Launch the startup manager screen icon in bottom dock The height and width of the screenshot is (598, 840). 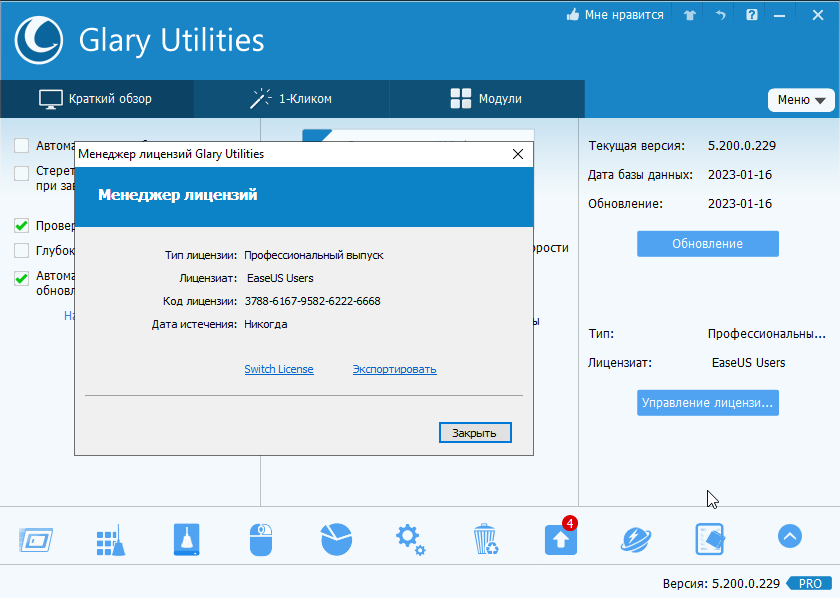pos(36,539)
